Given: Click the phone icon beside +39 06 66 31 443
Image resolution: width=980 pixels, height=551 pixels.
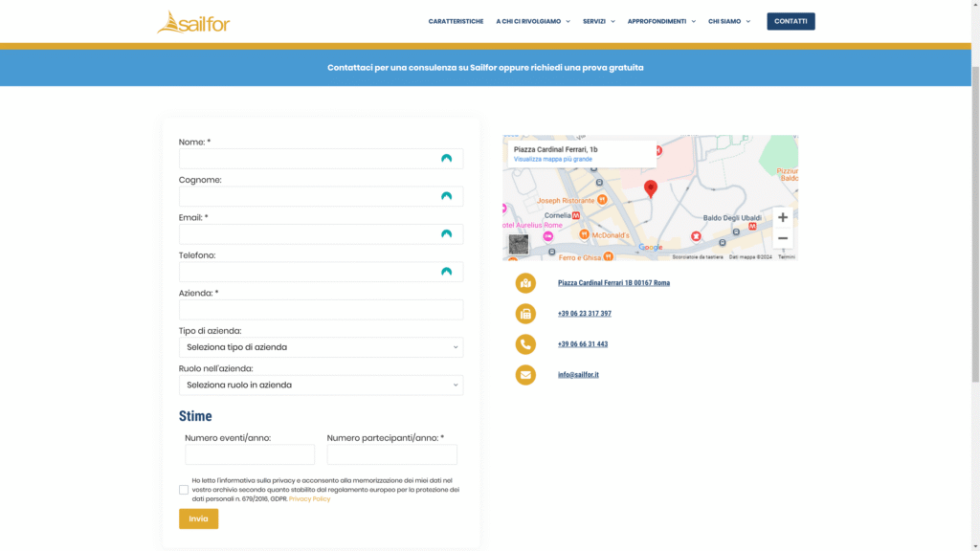Looking at the screenshot, I should pyautogui.click(x=525, y=344).
